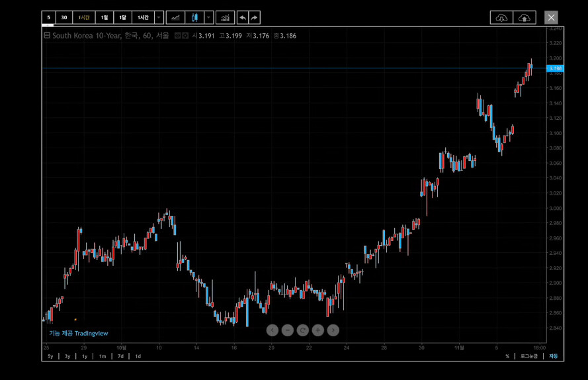Click the redo arrow icon
The width and height of the screenshot is (588, 380).
coord(254,18)
